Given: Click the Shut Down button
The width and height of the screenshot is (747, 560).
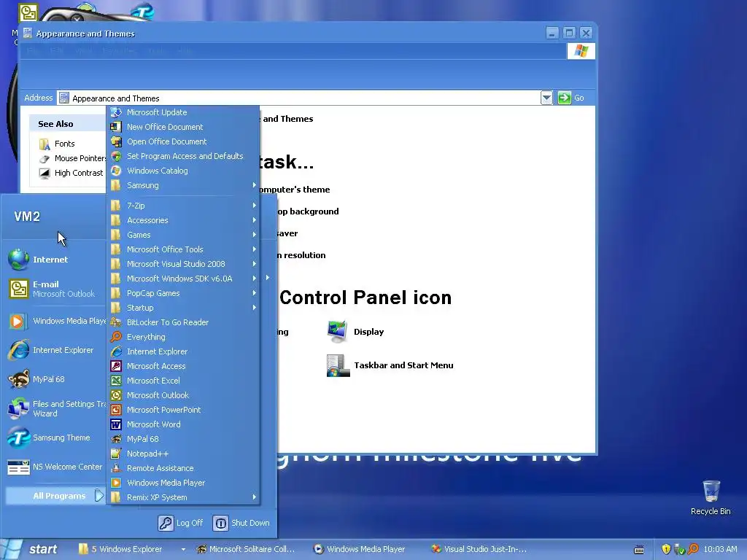Looking at the screenshot, I should tap(241, 523).
